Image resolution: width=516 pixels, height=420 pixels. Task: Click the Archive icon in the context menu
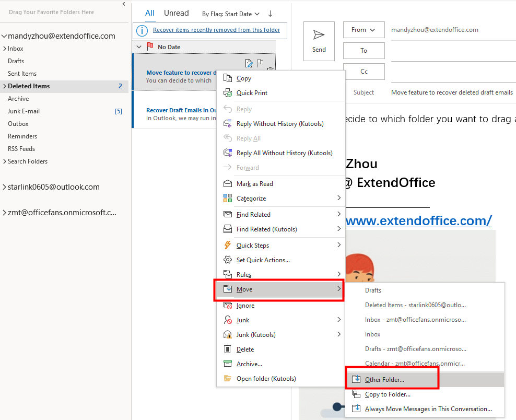point(228,364)
